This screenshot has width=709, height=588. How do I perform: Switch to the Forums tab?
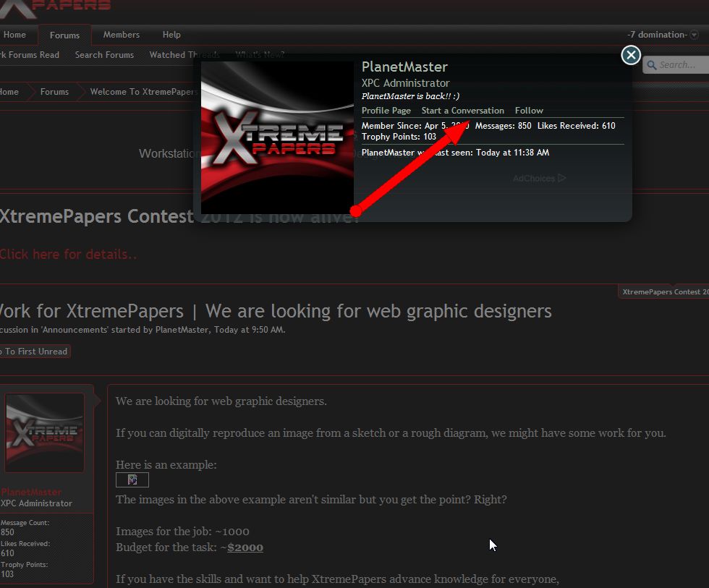tap(64, 35)
